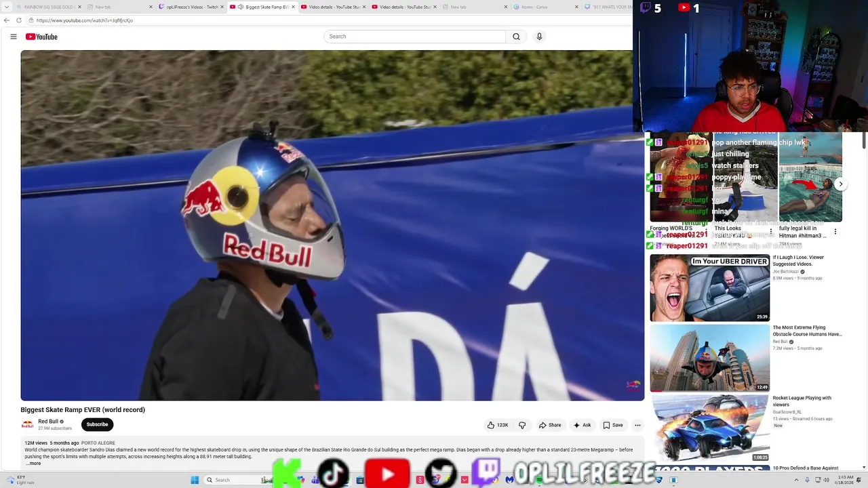Open the Share dialog
The height and width of the screenshot is (488, 868).
point(550,425)
